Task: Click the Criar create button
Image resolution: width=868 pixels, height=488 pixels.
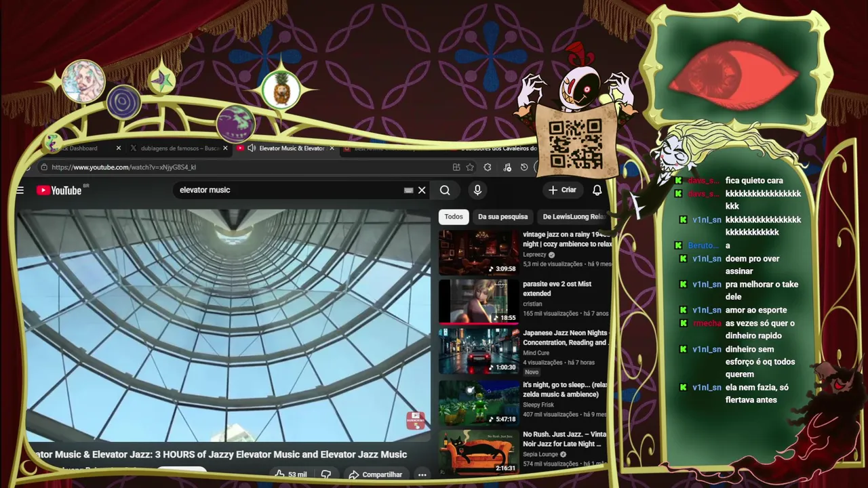Action: pos(563,190)
